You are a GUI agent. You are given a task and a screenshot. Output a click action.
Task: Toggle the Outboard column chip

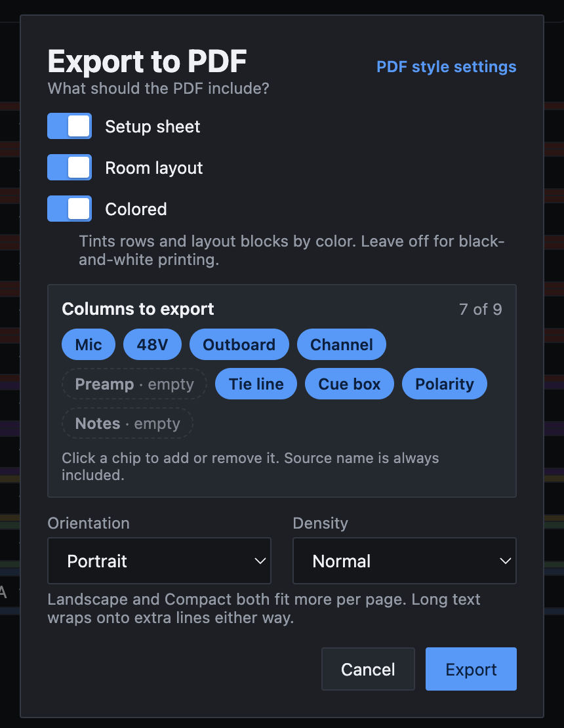[239, 344]
